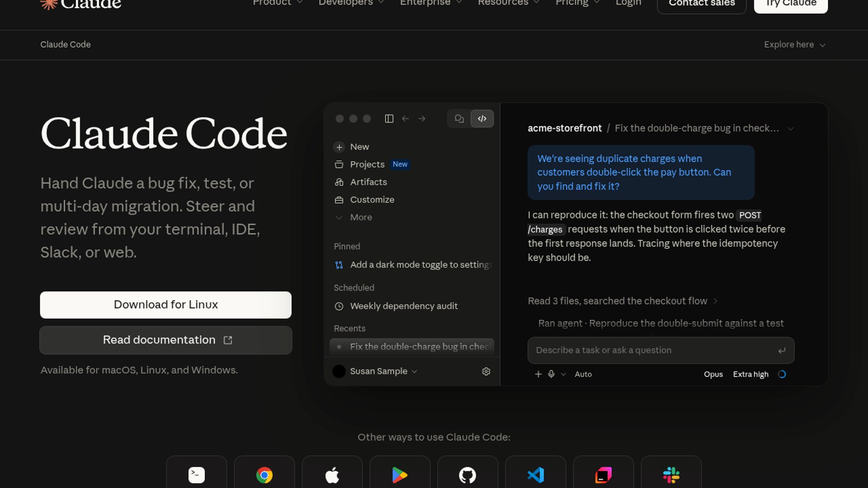Click the Projects folder icon

tap(339, 164)
